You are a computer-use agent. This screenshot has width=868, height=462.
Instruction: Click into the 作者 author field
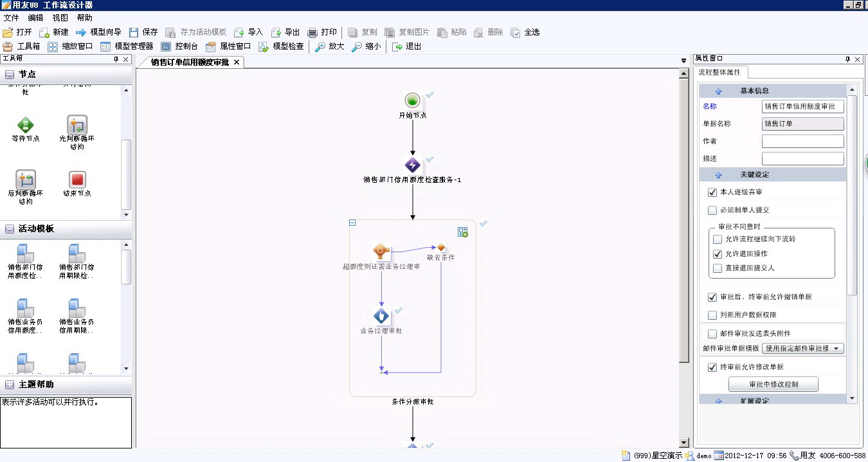[803, 142]
